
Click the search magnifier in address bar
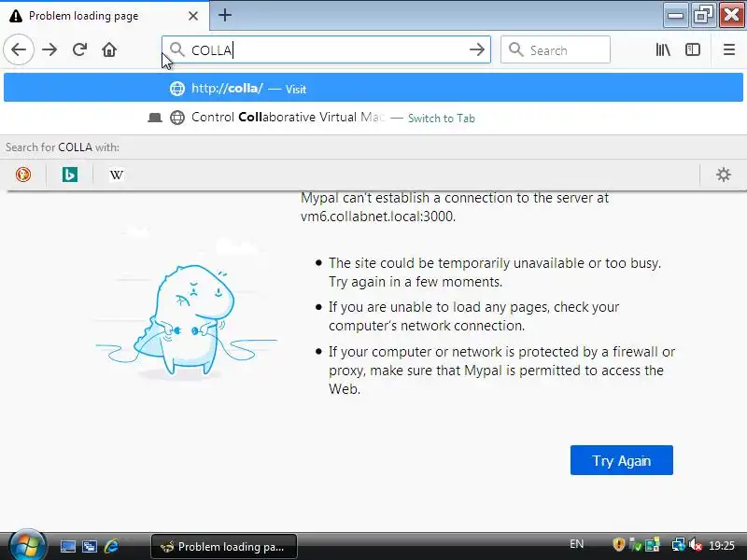(177, 49)
